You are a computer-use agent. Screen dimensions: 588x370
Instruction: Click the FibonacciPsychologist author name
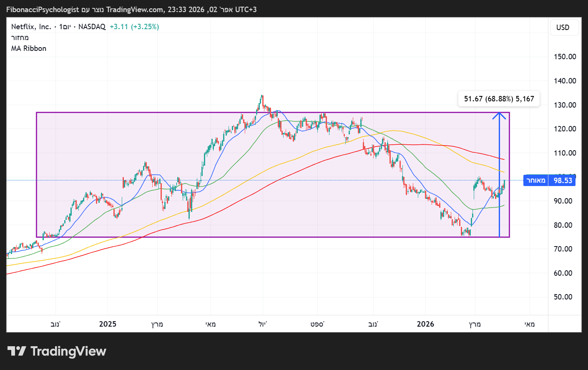(43, 10)
